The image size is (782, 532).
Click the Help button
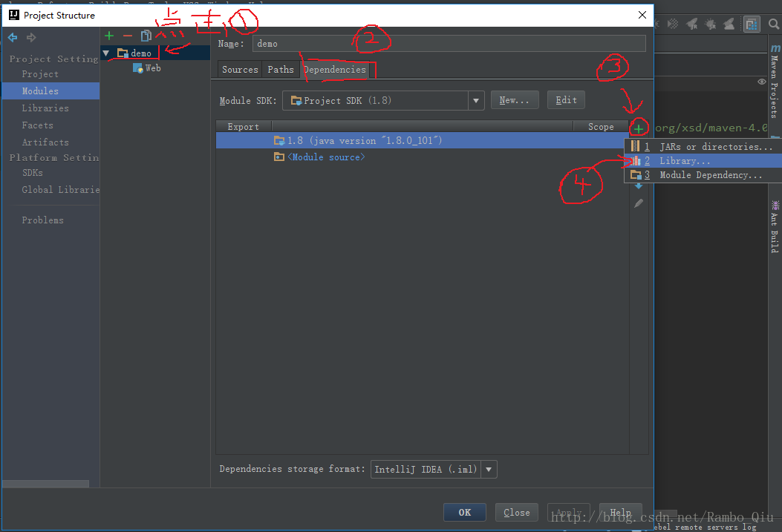click(x=620, y=512)
